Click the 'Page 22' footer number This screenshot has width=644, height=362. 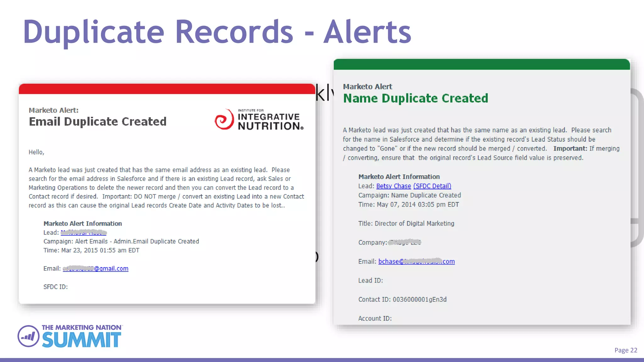pyautogui.click(x=626, y=350)
